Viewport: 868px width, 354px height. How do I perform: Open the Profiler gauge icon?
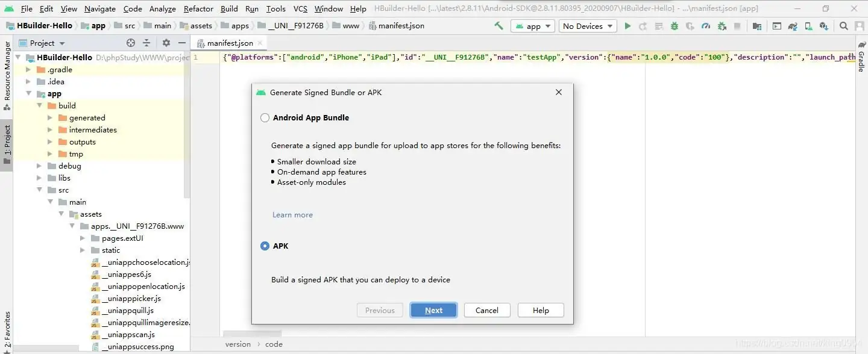click(x=706, y=26)
